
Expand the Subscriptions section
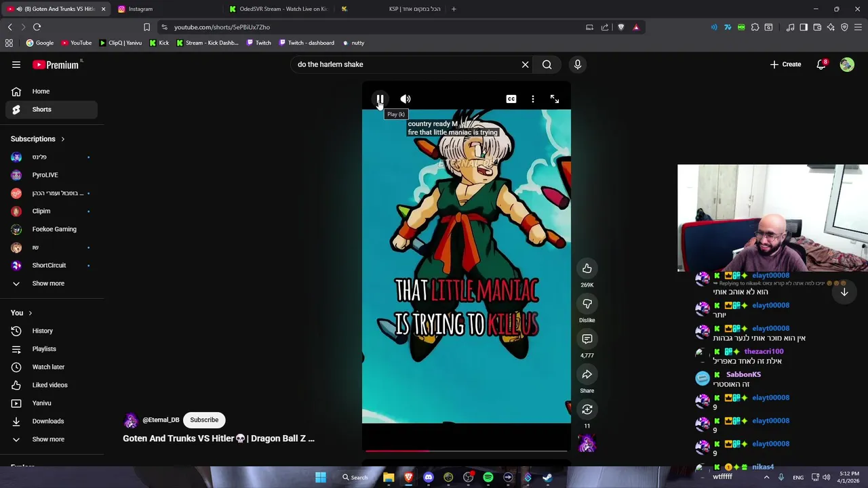[38, 139]
